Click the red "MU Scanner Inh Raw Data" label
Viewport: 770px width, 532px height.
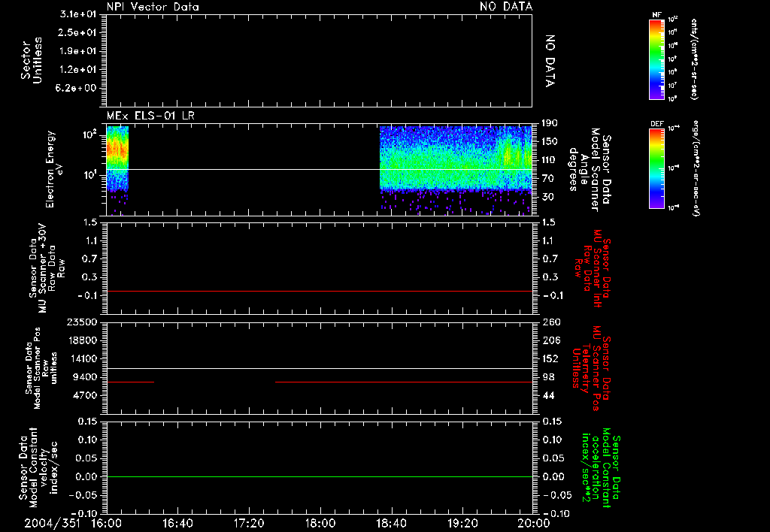593,268
